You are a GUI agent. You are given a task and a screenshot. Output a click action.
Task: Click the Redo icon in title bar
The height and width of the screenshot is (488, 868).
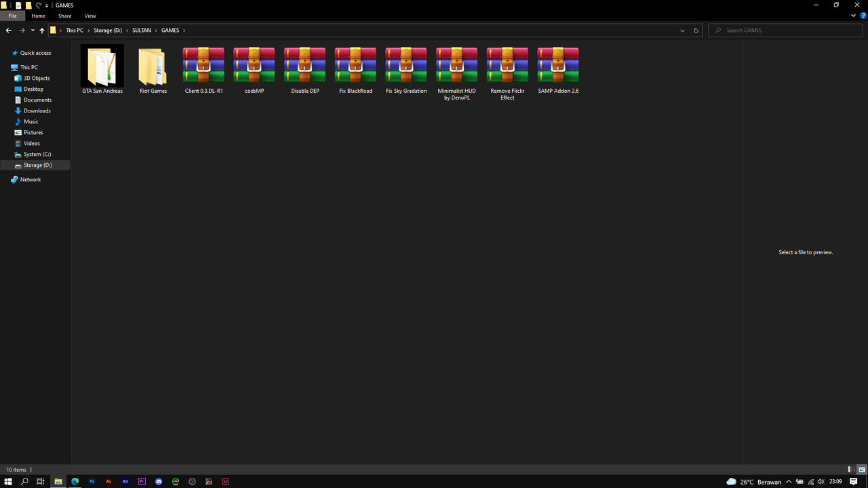click(x=39, y=5)
